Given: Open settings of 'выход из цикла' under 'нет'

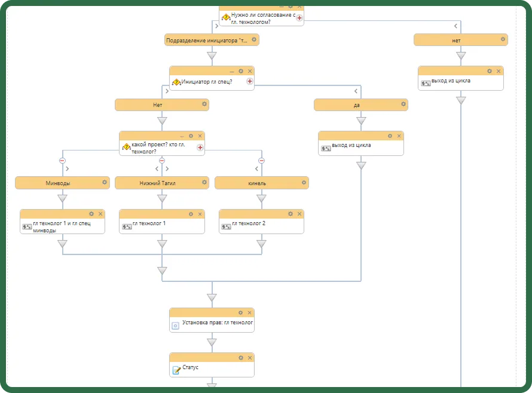Looking at the screenshot, I should [489, 71].
